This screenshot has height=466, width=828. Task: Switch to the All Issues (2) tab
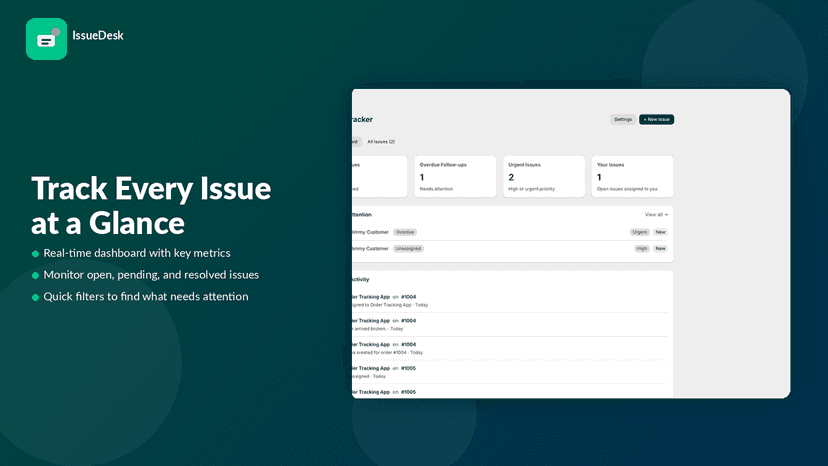click(x=381, y=142)
